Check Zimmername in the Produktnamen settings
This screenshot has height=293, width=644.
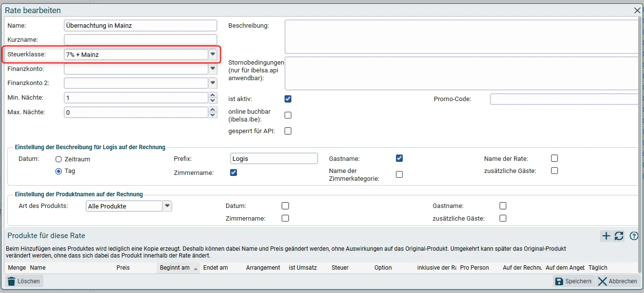click(x=286, y=218)
